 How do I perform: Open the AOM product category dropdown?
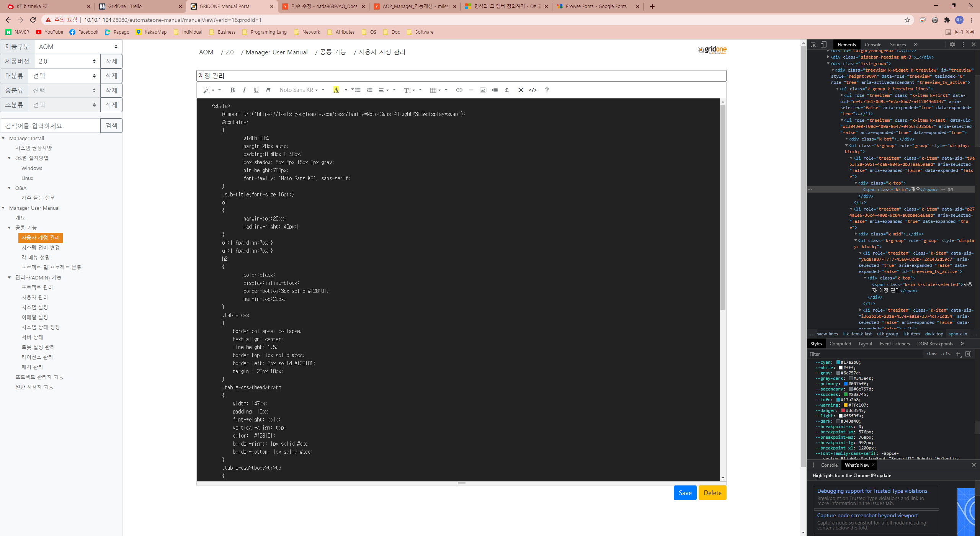[x=78, y=47]
